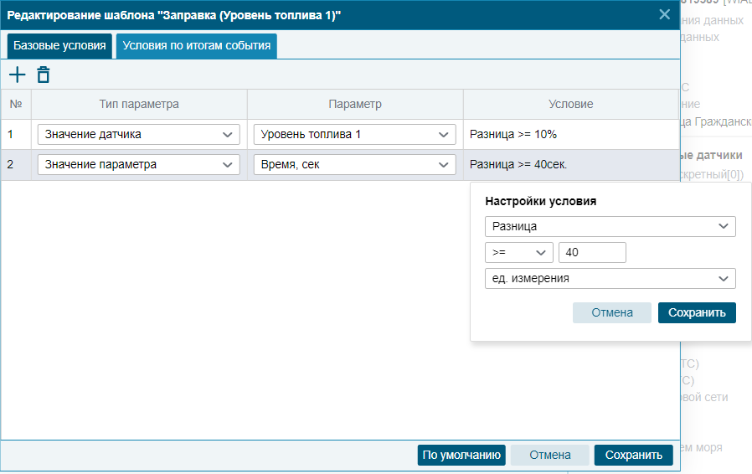Click Отмена in the Настройки условия popup
The height and width of the screenshot is (474, 752).
click(611, 313)
